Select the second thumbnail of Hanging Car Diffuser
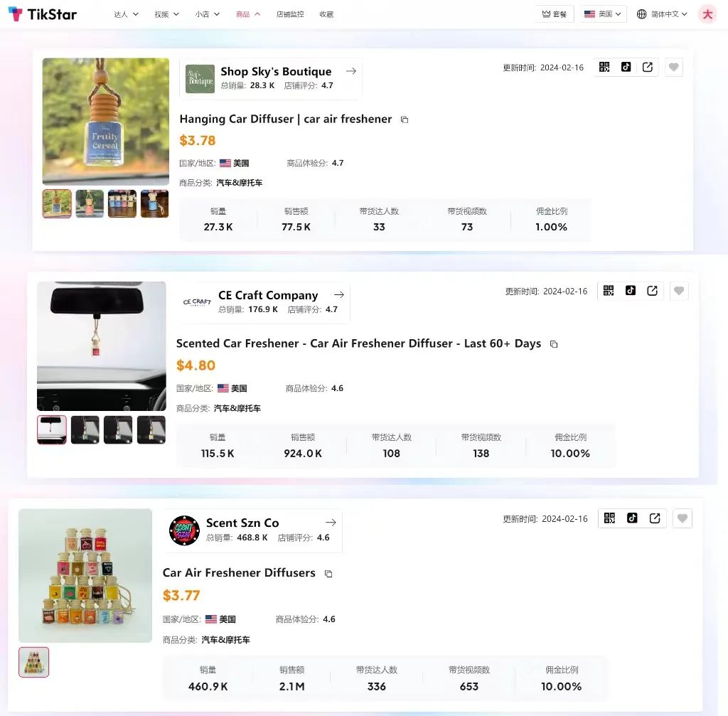The width and height of the screenshot is (728, 716). tap(90, 203)
